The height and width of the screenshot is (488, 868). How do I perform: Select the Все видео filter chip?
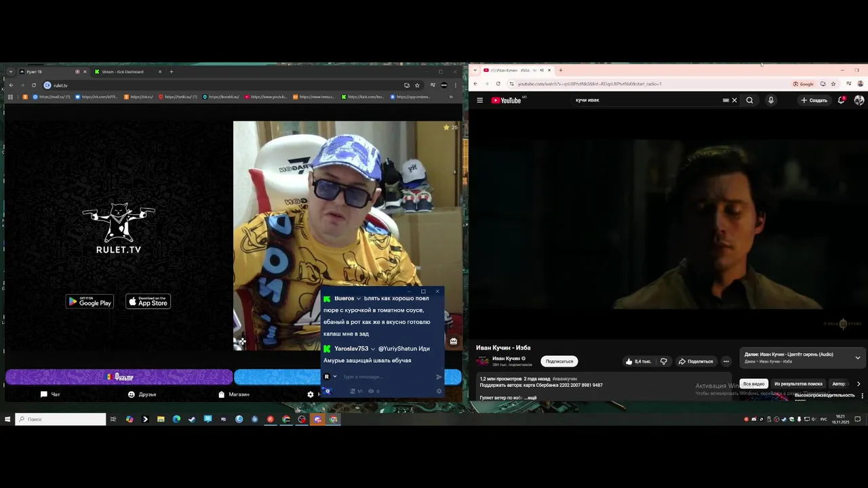[753, 384]
